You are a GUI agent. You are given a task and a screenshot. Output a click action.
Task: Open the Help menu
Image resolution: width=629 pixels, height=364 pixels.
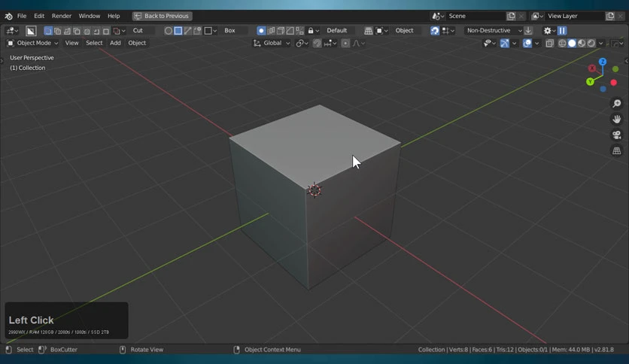pos(114,16)
